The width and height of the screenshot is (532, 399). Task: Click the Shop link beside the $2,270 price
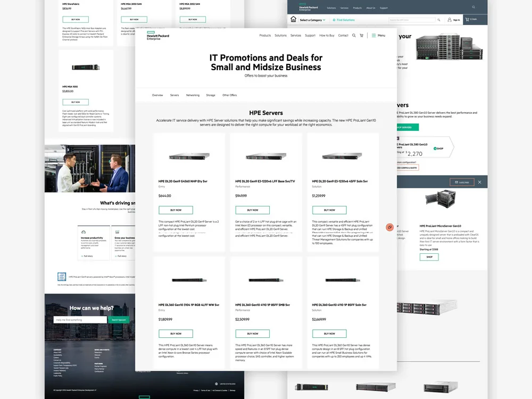(x=439, y=148)
